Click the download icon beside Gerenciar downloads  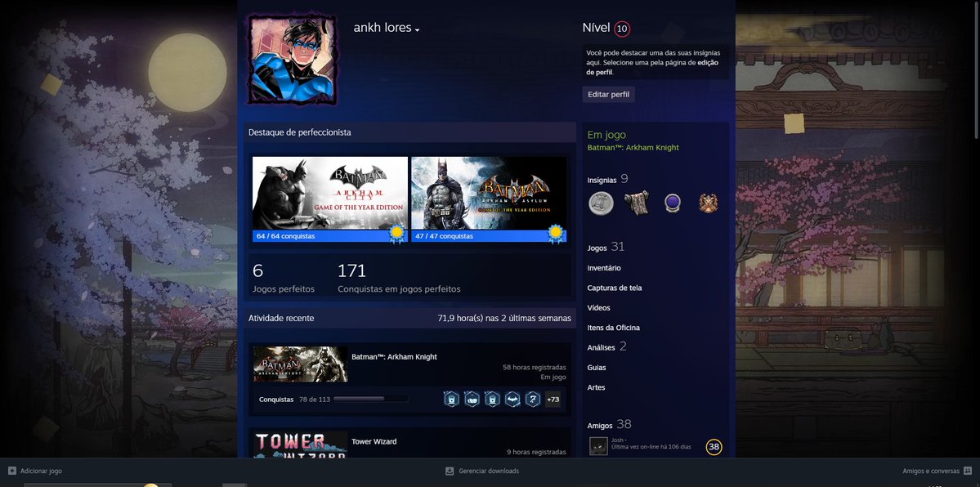[x=450, y=471]
